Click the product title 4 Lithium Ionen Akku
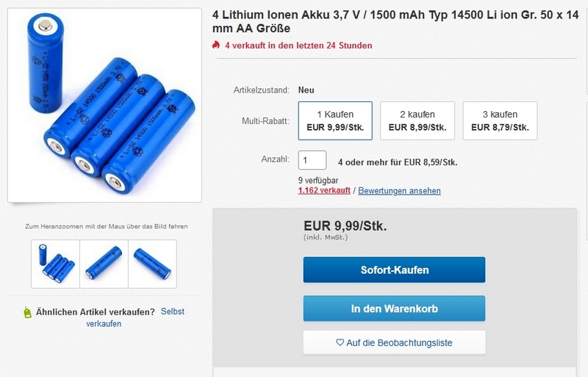The width and height of the screenshot is (588, 377). point(395,21)
